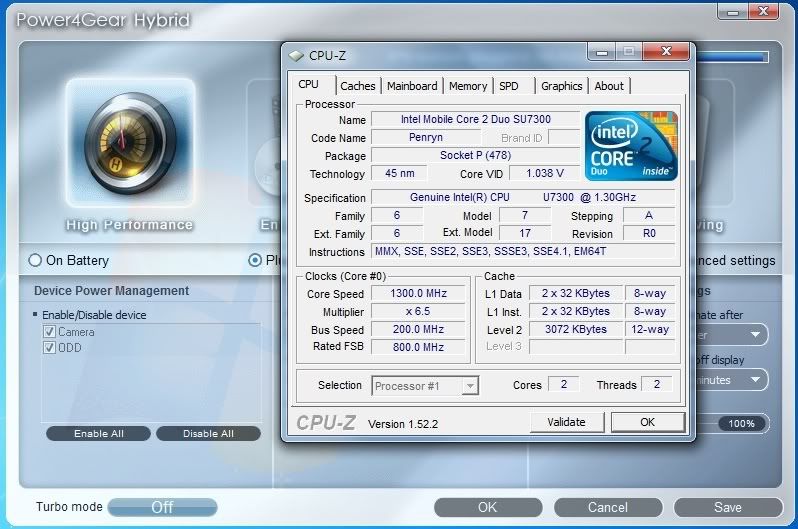This screenshot has height=529, width=798.
Task: Click the Level 2 3072 KBytes value
Action: 576,329
